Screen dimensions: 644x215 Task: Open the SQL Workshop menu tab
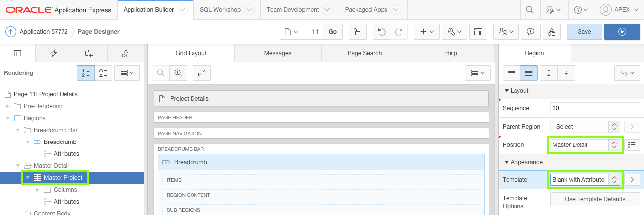[220, 10]
